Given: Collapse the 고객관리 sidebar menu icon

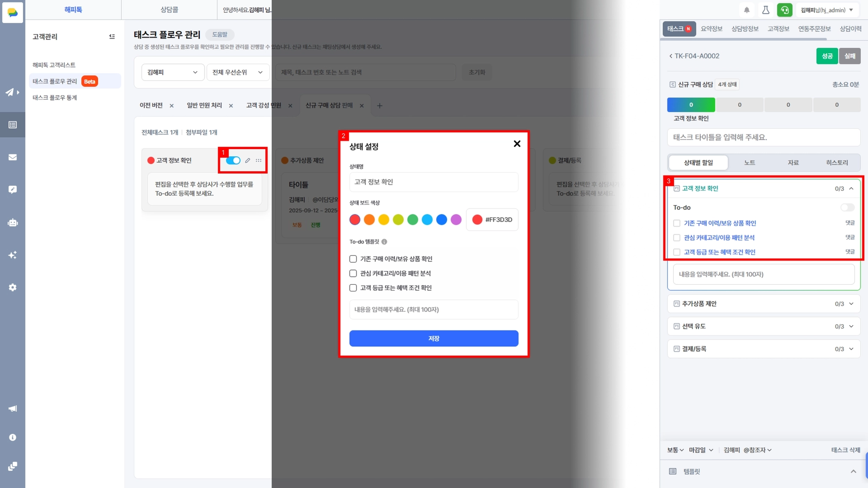Looking at the screenshot, I should tap(112, 36).
